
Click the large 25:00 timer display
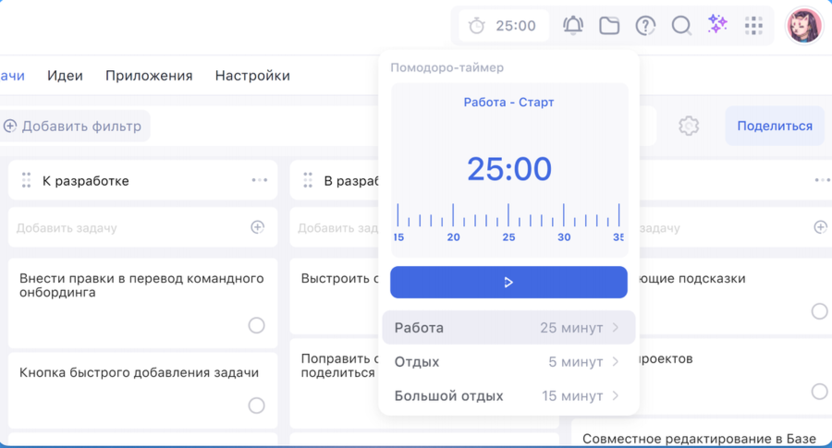(509, 169)
